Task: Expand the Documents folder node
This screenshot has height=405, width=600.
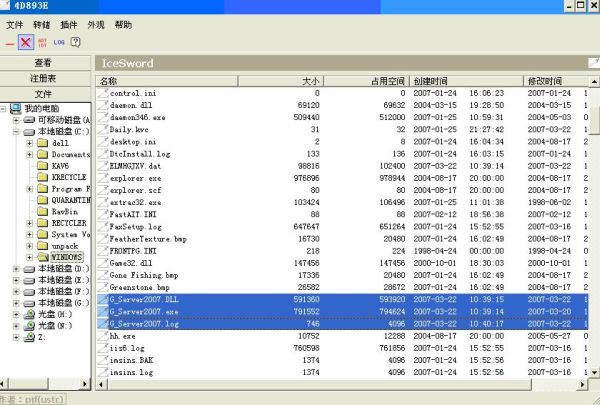Action: click(x=29, y=155)
